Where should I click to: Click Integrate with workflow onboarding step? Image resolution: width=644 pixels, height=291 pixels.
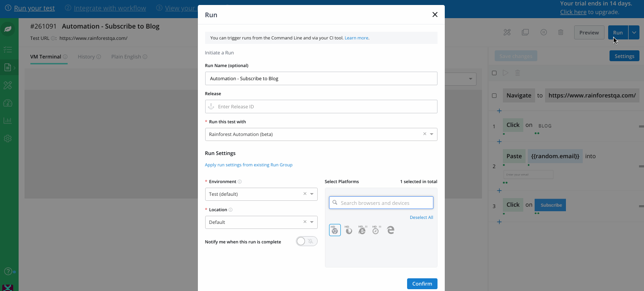[110, 8]
